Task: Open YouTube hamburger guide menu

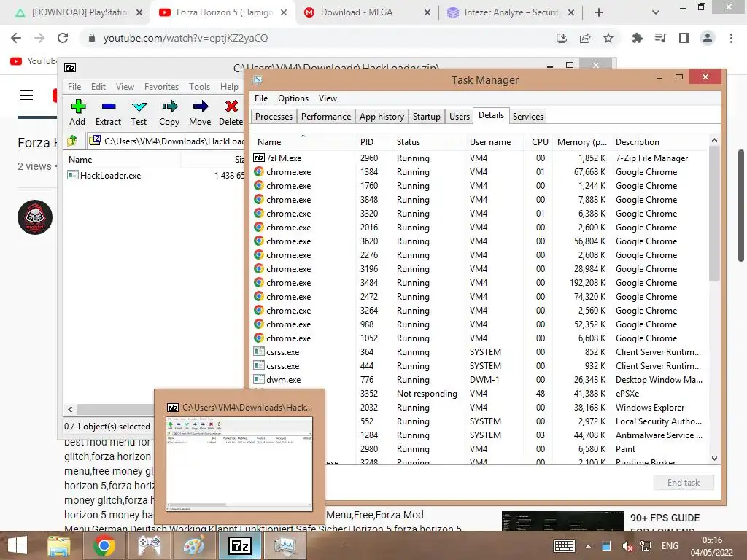Action: click(x=26, y=96)
